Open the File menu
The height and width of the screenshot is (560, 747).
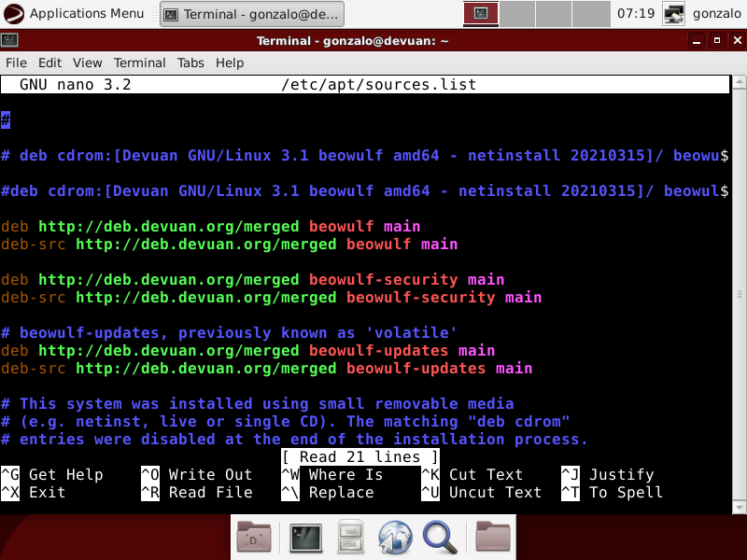pyautogui.click(x=16, y=63)
